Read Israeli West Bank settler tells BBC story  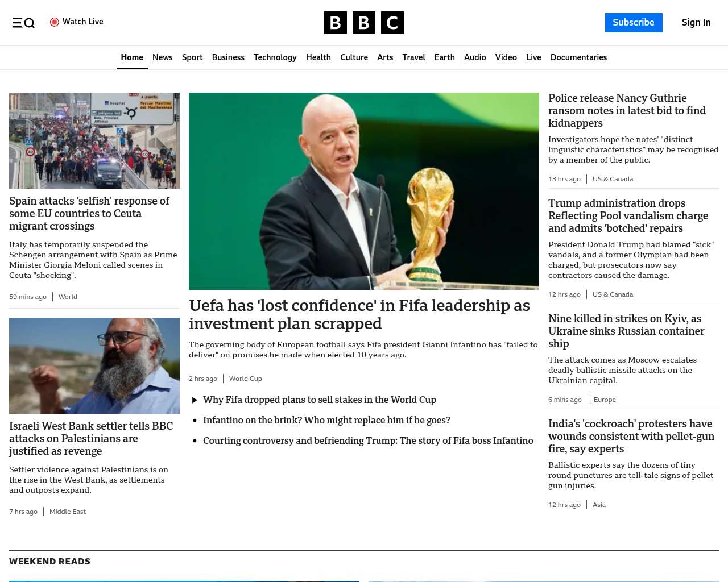click(x=91, y=439)
